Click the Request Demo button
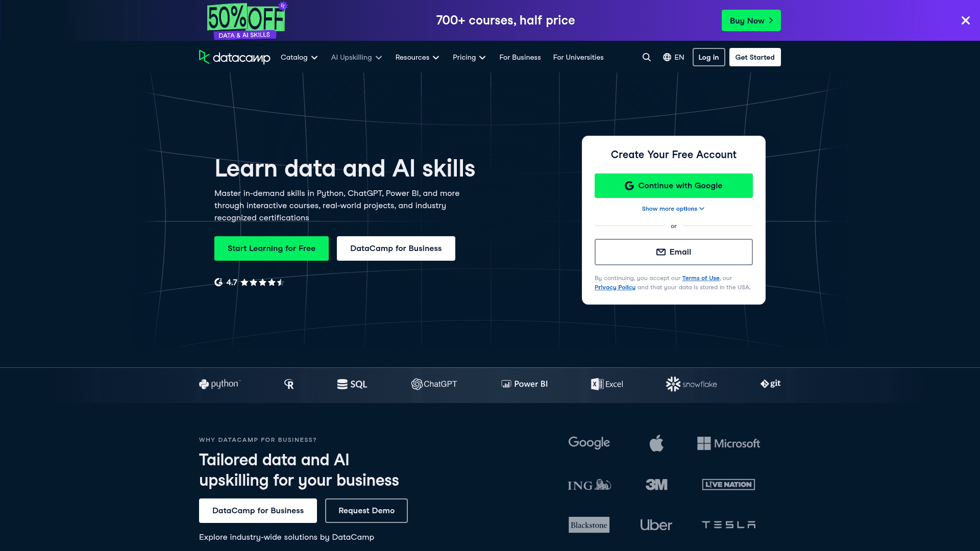 pyautogui.click(x=366, y=511)
